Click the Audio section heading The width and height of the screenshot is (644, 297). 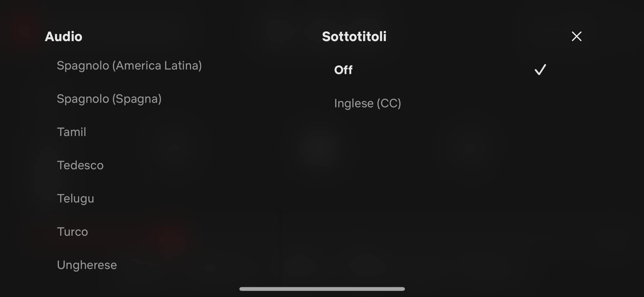pyautogui.click(x=64, y=36)
